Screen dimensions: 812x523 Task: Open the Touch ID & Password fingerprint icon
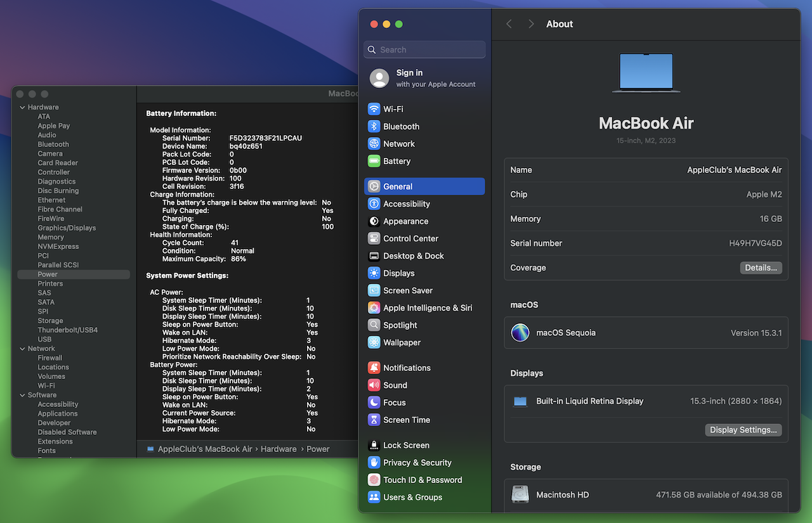tap(374, 480)
